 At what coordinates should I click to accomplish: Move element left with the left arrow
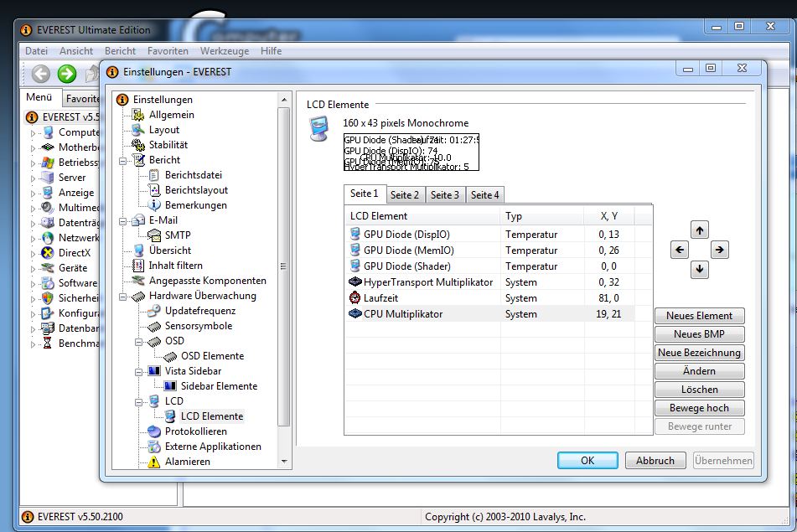tap(680, 250)
